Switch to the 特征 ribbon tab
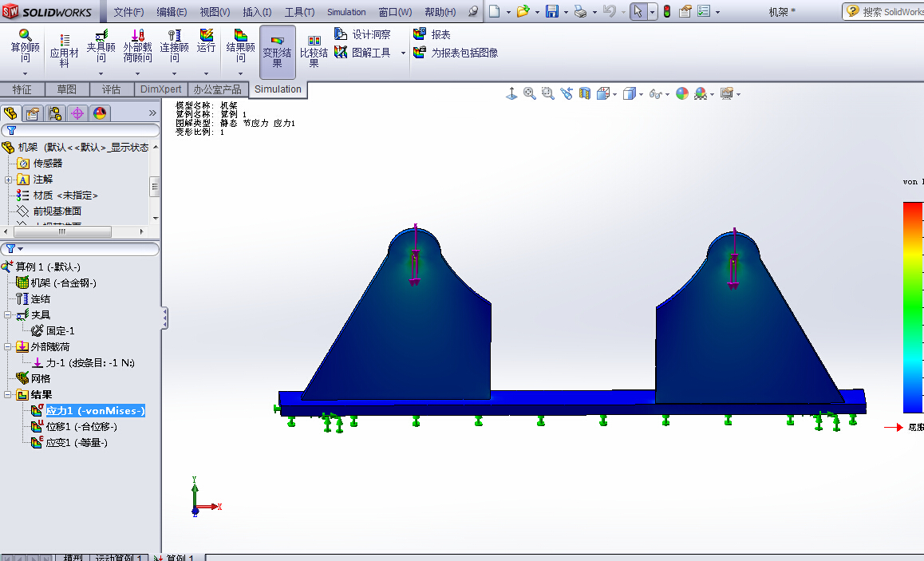Screen dimensions: 924x561 point(22,89)
